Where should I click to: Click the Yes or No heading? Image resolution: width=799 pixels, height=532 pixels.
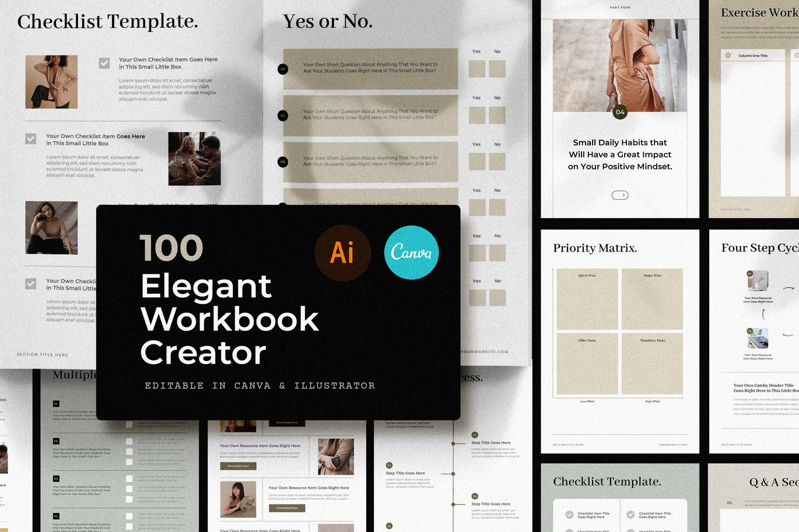tap(328, 22)
